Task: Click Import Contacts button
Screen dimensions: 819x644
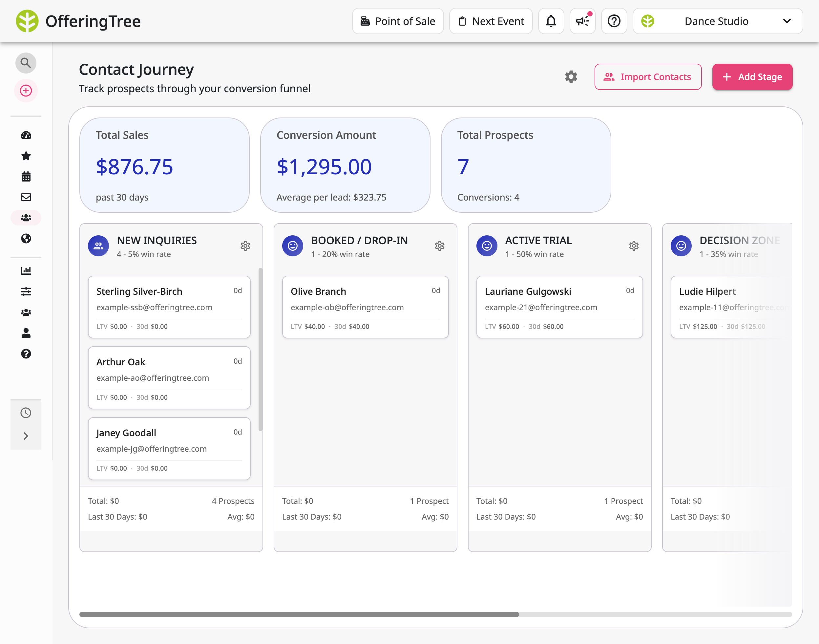Action: pyautogui.click(x=648, y=77)
